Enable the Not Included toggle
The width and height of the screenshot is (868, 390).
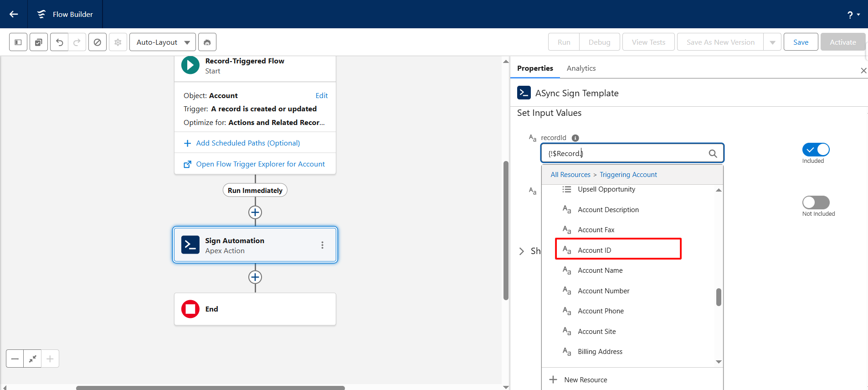816,203
